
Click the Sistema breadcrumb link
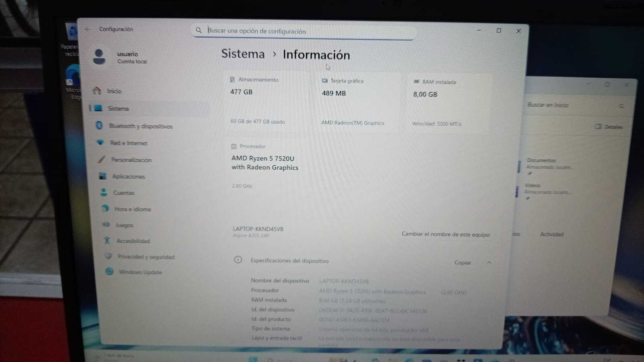pos(243,54)
